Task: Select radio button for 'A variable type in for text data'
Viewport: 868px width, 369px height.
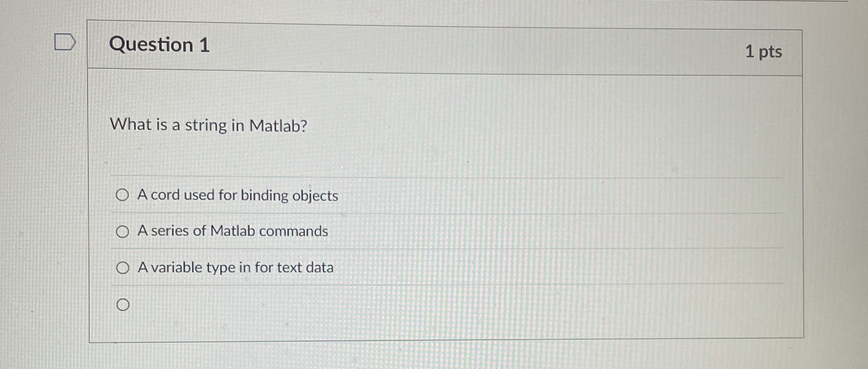Action: [x=123, y=268]
